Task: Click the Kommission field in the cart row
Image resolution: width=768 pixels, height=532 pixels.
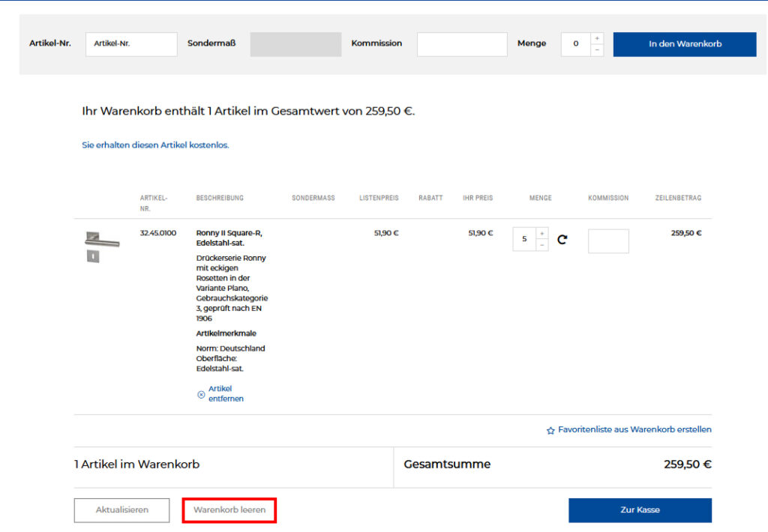Action: (608, 241)
